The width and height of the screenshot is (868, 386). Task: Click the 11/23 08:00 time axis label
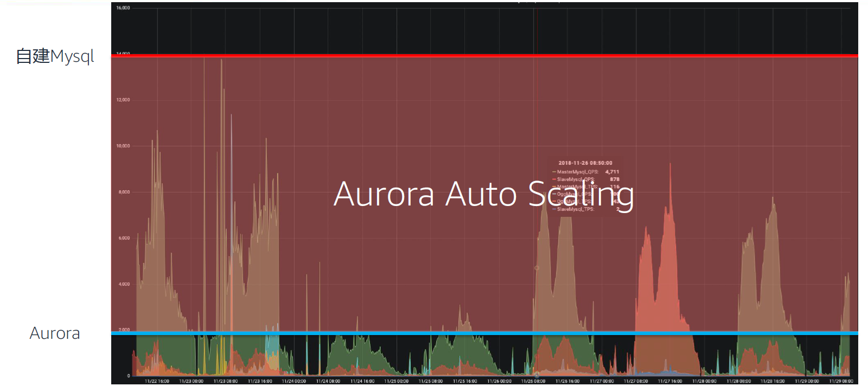(225, 381)
